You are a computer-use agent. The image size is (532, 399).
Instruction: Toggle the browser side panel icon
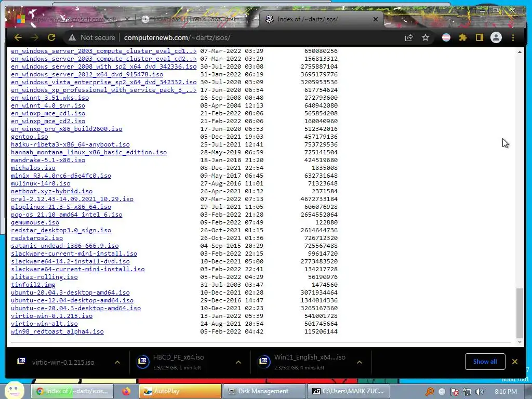[x=479, y=37]
